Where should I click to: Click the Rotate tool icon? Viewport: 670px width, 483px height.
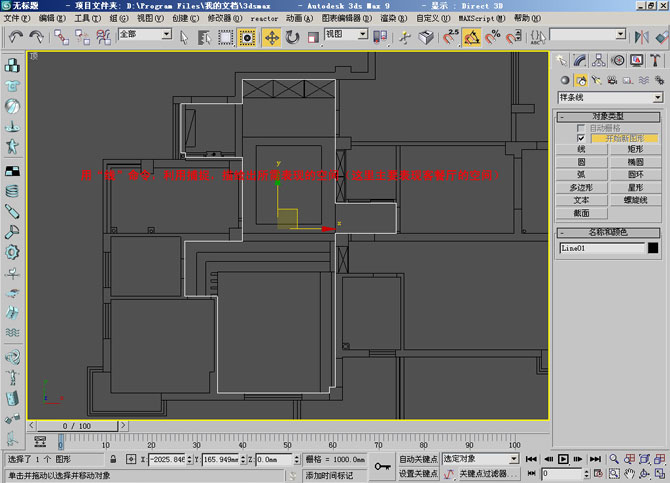point(293,37)
